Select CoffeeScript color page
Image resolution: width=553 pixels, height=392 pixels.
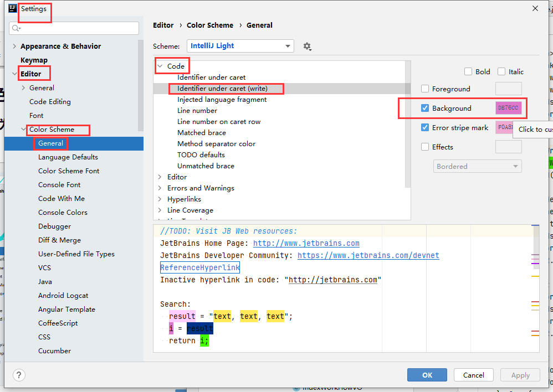[58, 323]
